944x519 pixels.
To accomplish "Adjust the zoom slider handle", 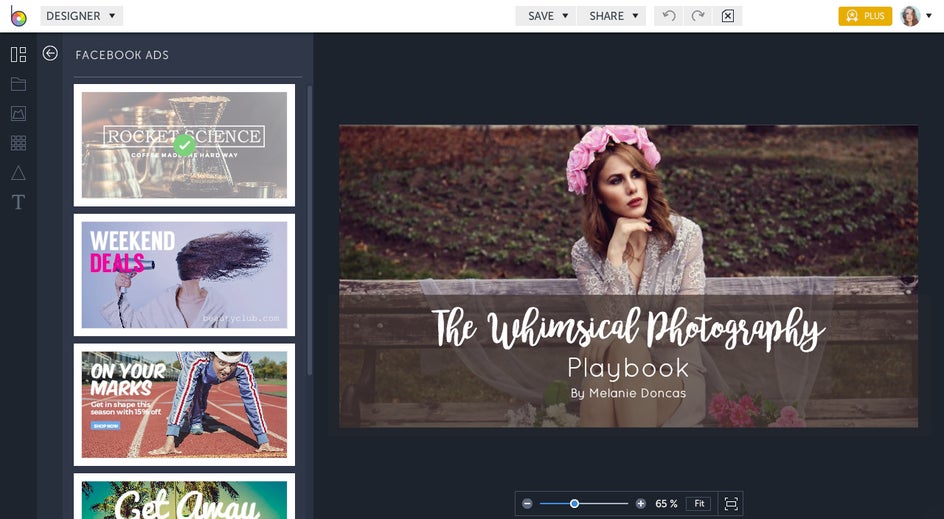I will (x=574, y=503).
